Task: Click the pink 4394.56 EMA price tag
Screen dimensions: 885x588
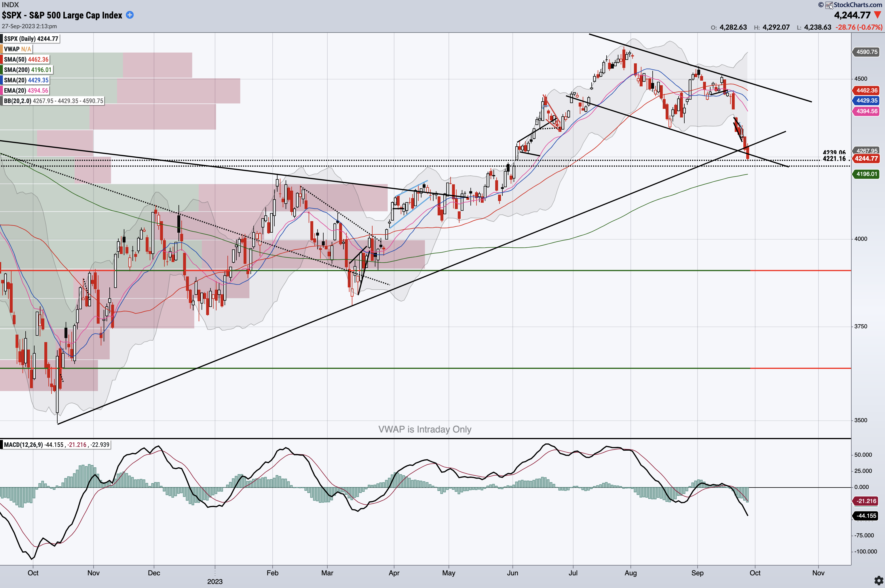Action: 866,111
